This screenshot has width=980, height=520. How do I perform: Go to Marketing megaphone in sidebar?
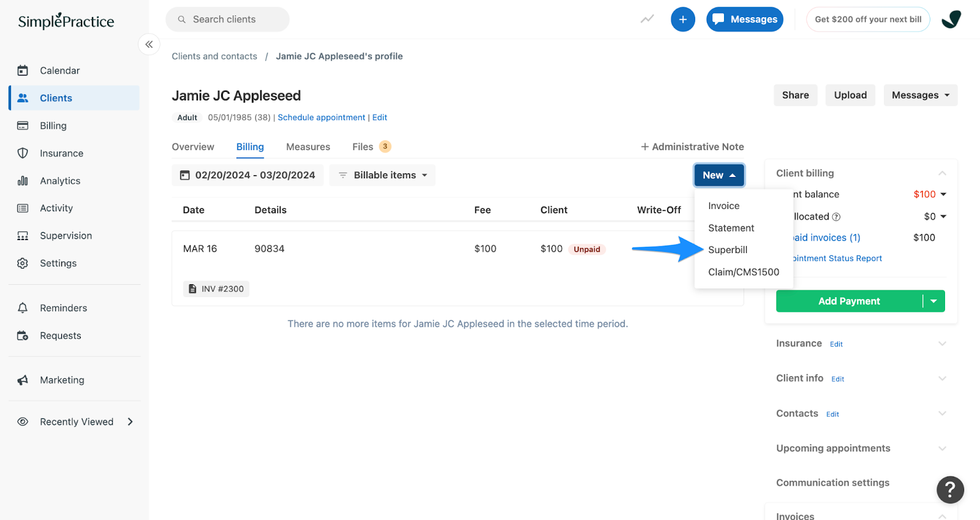tap(62, 380)
